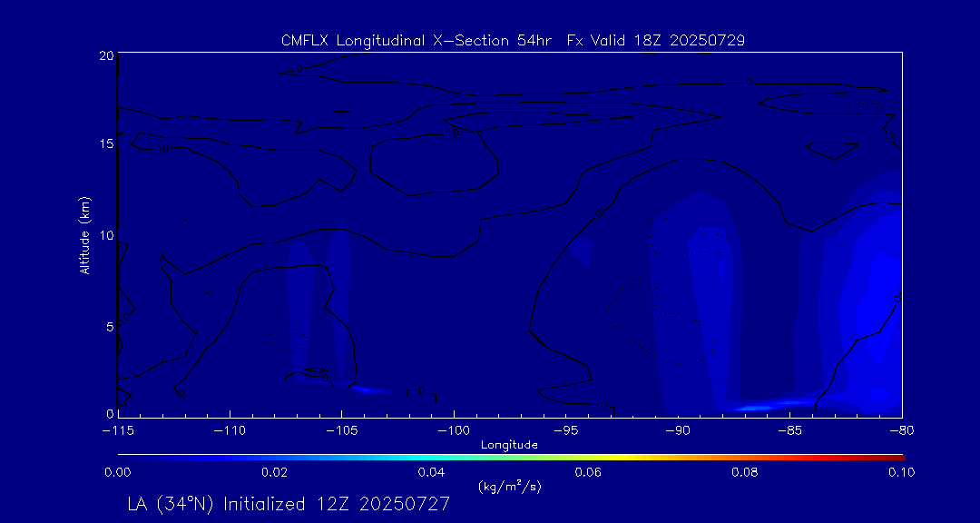The image size is (980, 523).
Task: Click the Altitude (km) y-axis label
Action: coord(85,234)
